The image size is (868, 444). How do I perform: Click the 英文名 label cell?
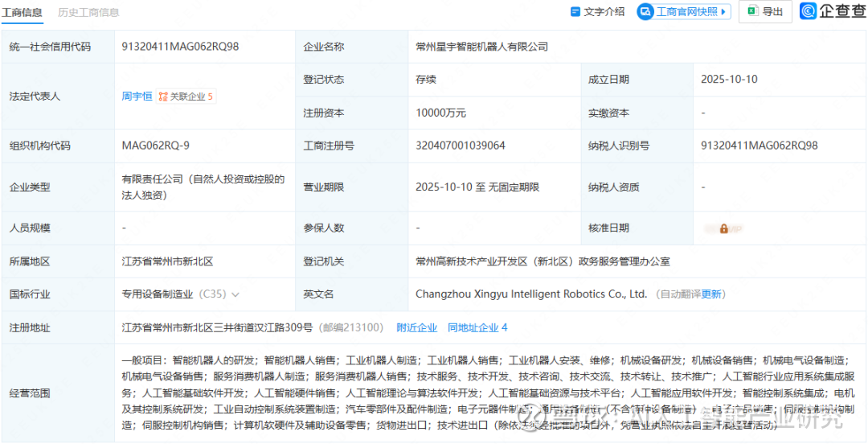351,294
